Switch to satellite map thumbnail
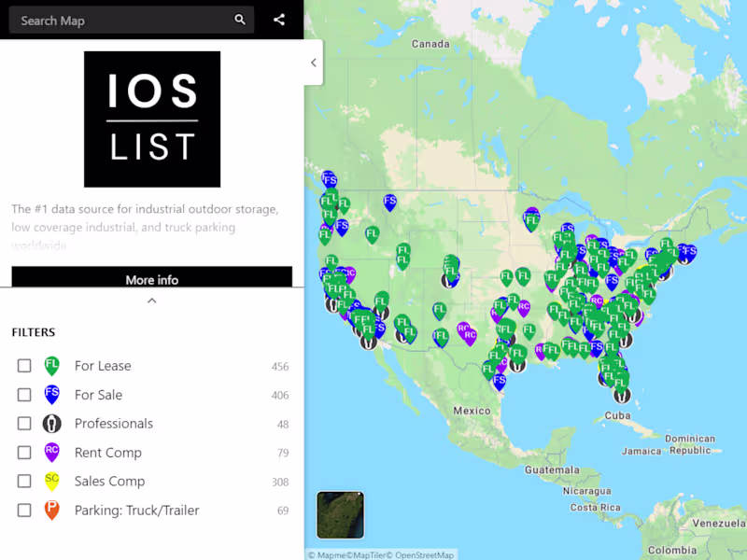This screenshot has width=747, height=560. 340,515
